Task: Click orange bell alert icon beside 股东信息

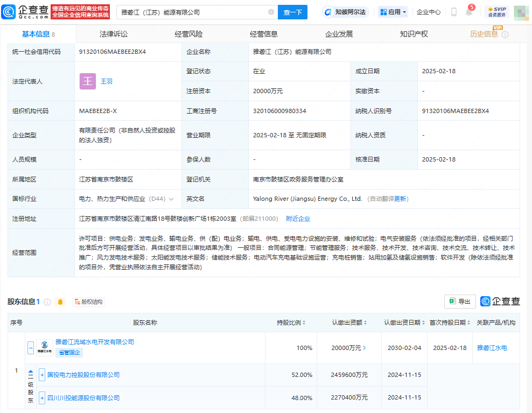Action: pyautogui.click(x=60, y=302)
